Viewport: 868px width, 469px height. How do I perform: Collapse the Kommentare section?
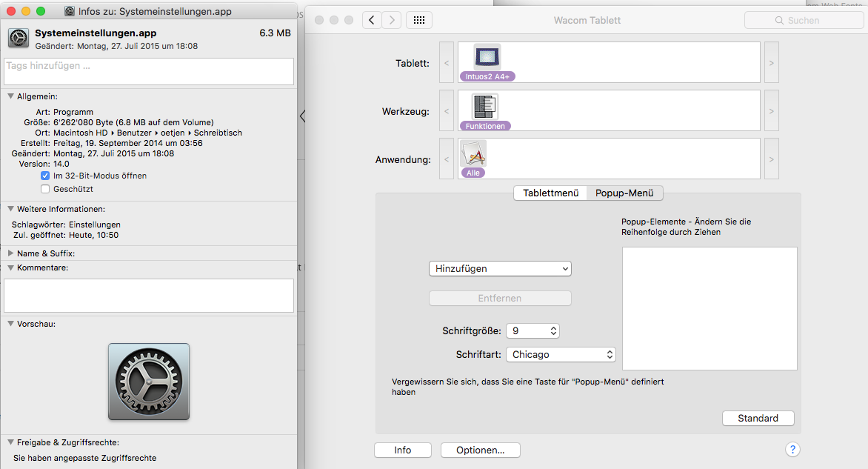click(10, 267)
